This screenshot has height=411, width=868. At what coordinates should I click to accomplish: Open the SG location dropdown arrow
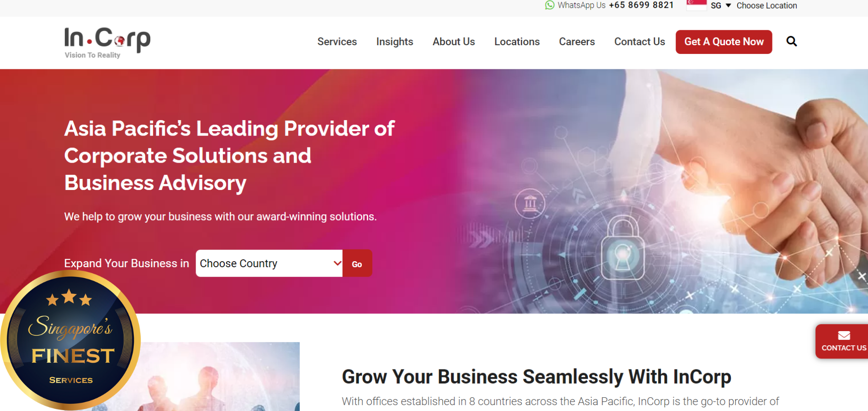(x=728, y=5)
